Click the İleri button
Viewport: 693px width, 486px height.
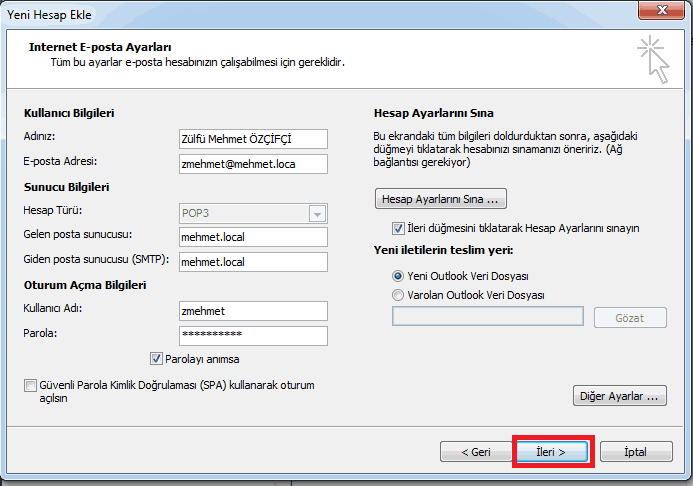[551, 452]
